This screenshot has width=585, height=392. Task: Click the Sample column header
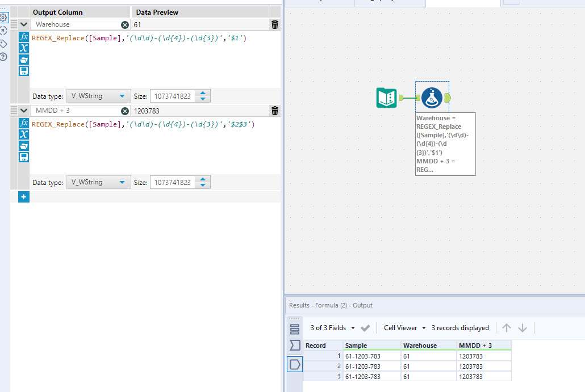click(371, 345)
